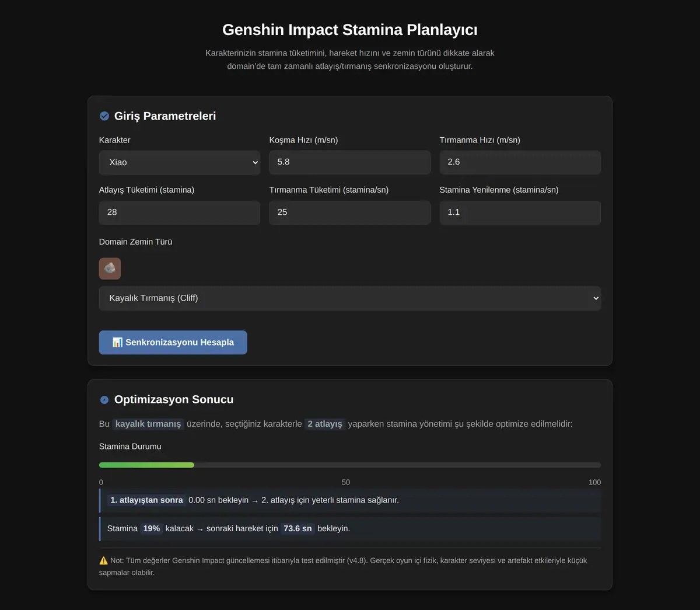Image resolution: width=700 pixels, height=610 pixels.
Task: Click the rock terrain type icon
Action: click(x=110, y=269)
